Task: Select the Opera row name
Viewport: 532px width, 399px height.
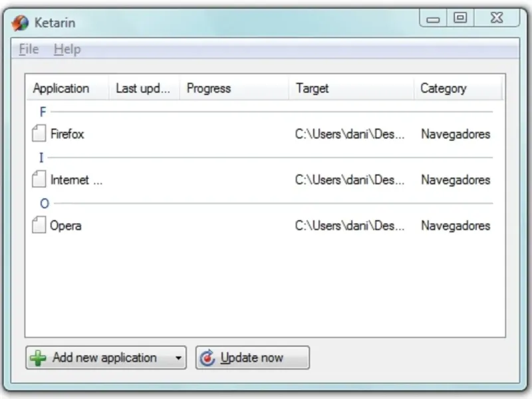Action: [x=65, y=226]
